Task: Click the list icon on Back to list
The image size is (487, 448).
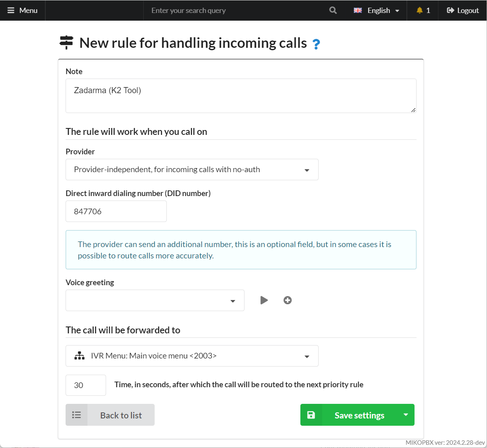Action: 77,415
